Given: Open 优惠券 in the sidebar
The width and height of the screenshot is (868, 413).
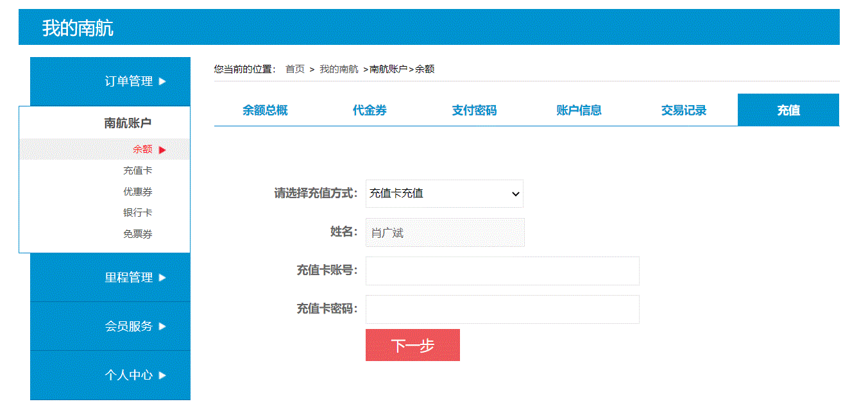Looking at the screenshot, I should 138,192.
